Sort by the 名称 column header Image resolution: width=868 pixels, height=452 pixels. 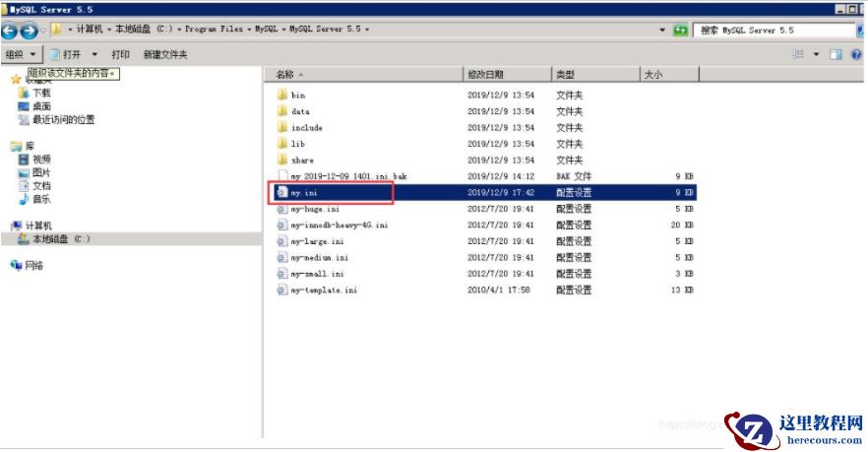[x=362, y=74]
